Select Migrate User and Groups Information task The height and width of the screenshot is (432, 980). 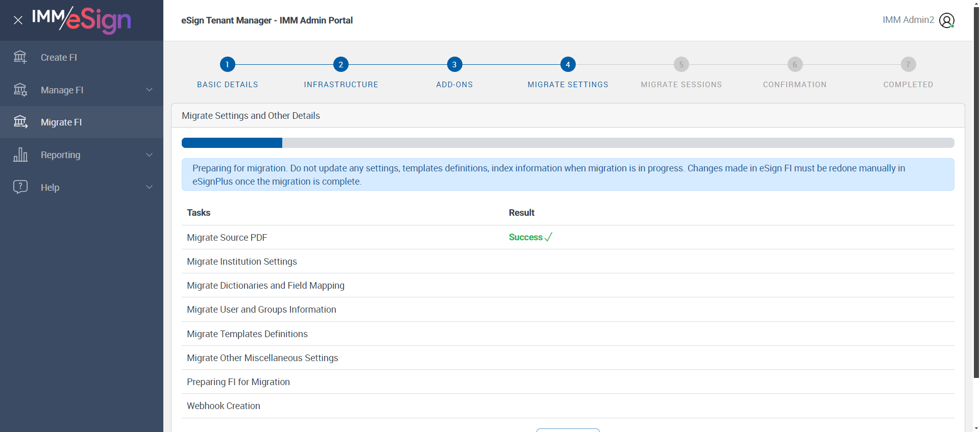(x=261, y=310)
